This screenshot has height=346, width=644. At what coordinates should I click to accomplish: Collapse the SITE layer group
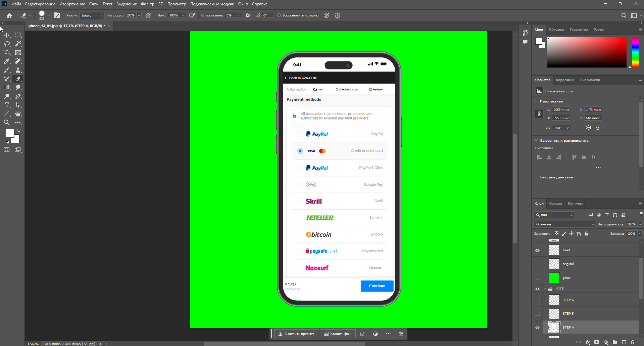pos(545,289)
